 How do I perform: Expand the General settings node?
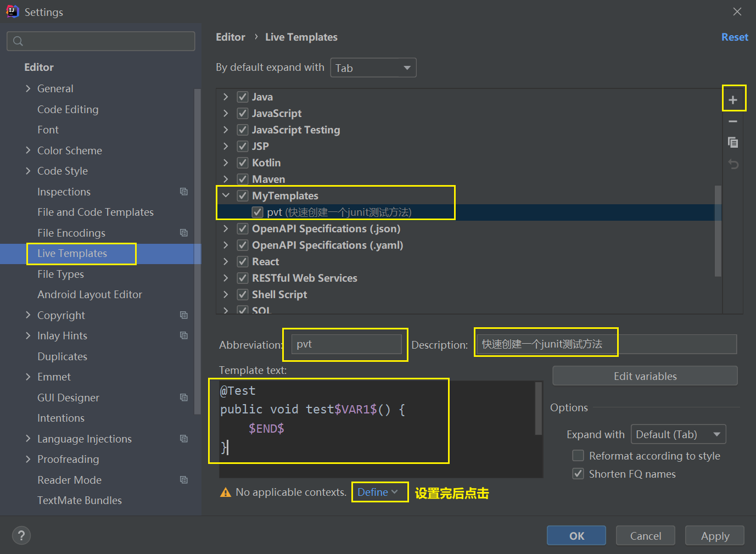28,88
